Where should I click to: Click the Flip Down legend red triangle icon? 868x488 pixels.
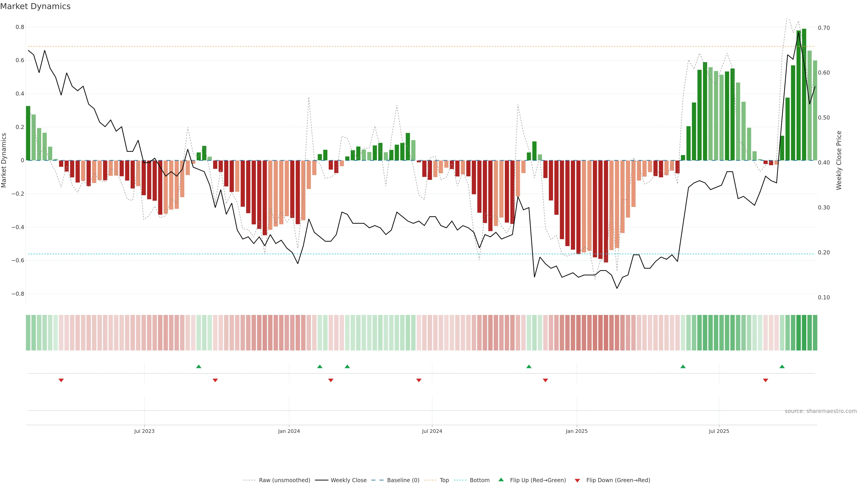pyautogui.click(x=577, y=480)
